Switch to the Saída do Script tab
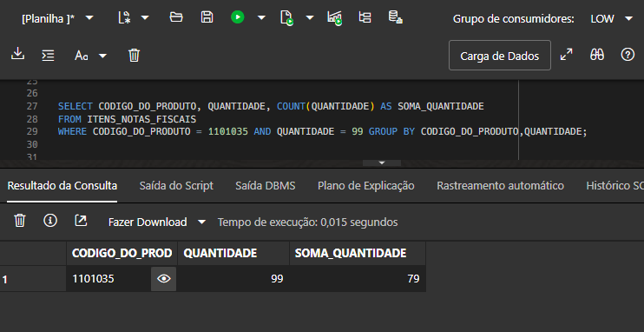The width and height of the screenshot is (644, 332). (176, 186)
